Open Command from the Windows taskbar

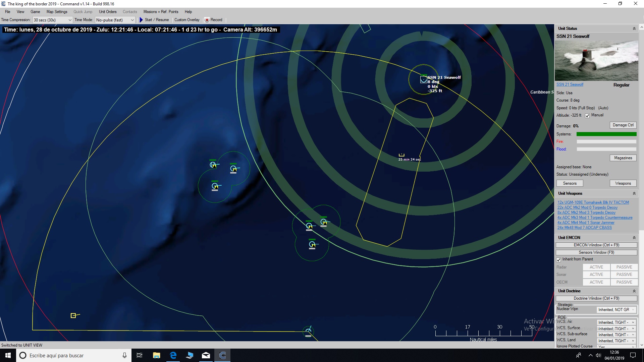click(222, 355)
